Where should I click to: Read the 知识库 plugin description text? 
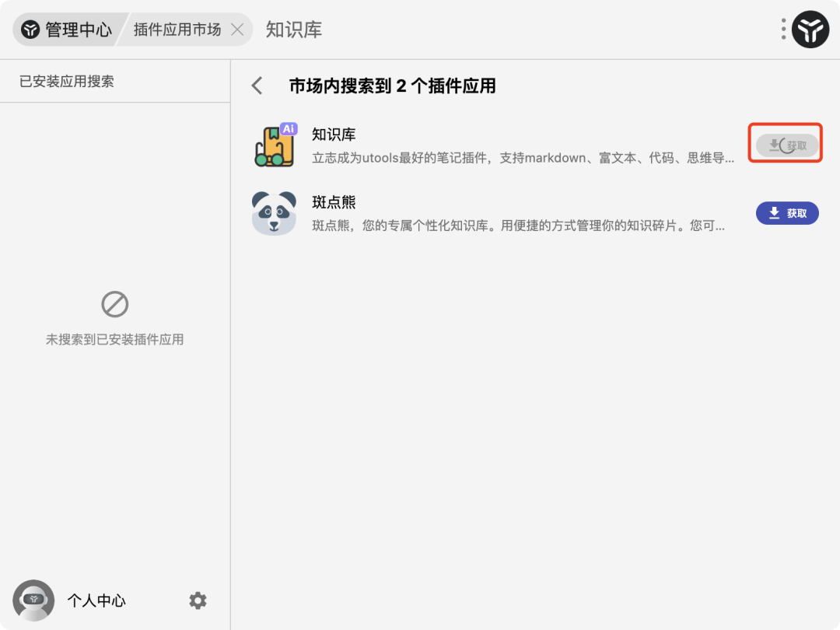coord(523,158)
